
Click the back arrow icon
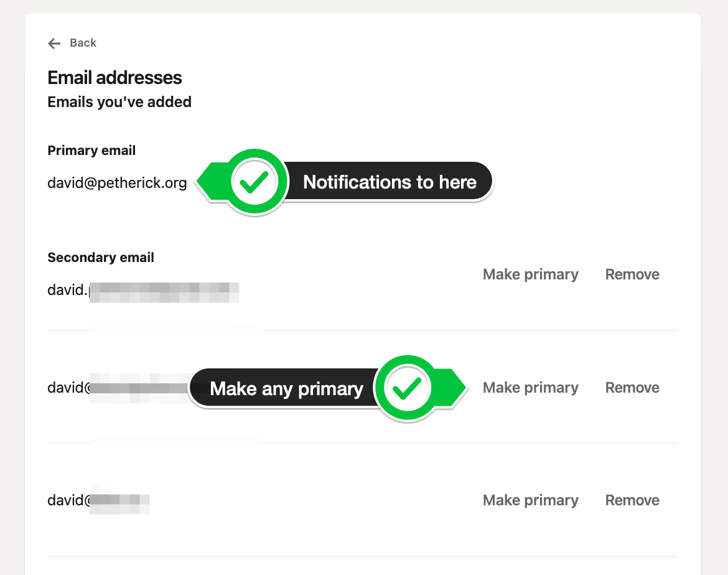point(54,43)
